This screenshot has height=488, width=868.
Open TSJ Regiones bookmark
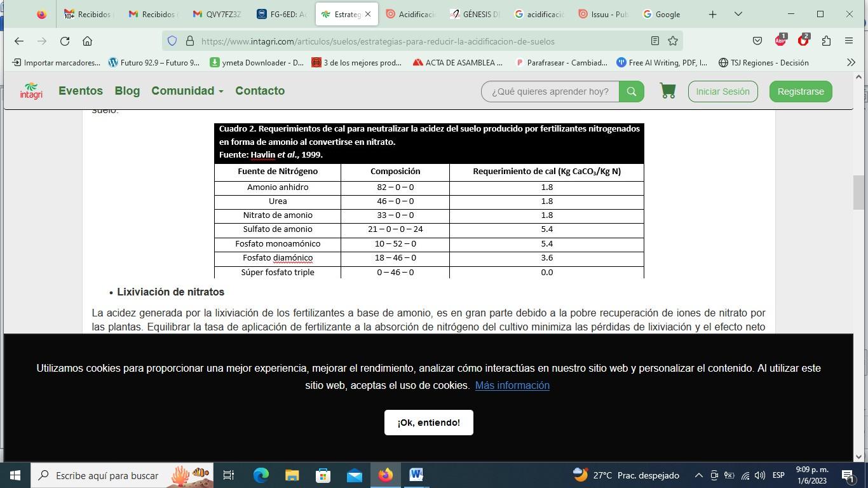tap(763, 62)
